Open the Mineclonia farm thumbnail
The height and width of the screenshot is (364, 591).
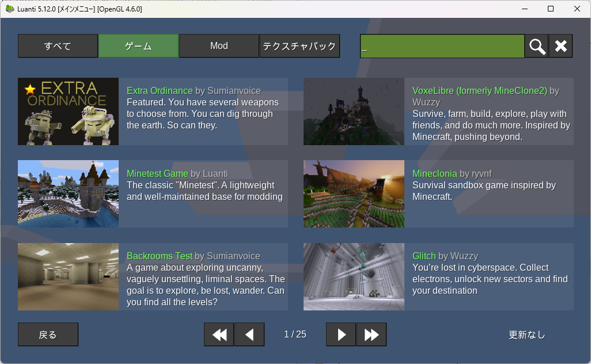click(354, 194)
